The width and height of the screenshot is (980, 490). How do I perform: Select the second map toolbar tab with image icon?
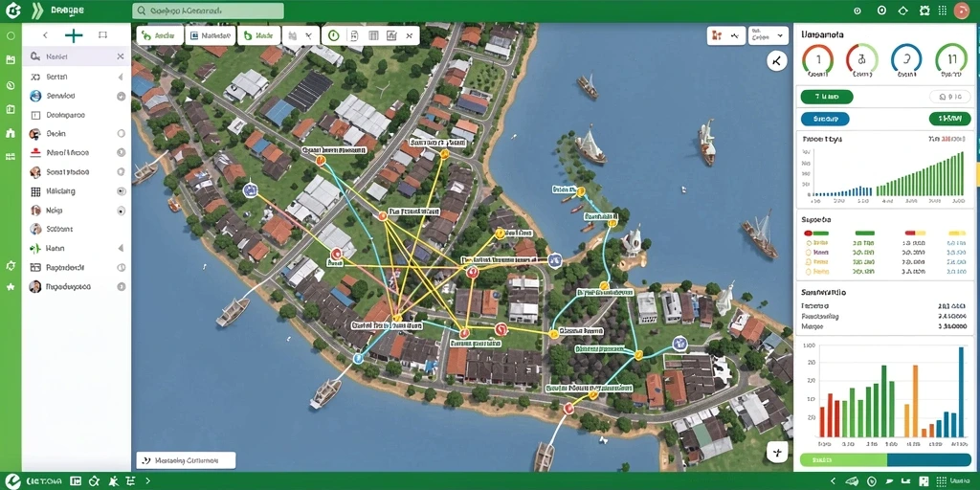click(x=210, y=35)
